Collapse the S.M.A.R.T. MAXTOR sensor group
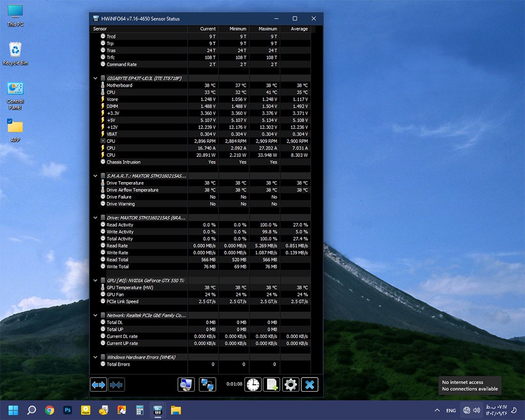This screenshot has width=525, height=420. coord(95,176)
